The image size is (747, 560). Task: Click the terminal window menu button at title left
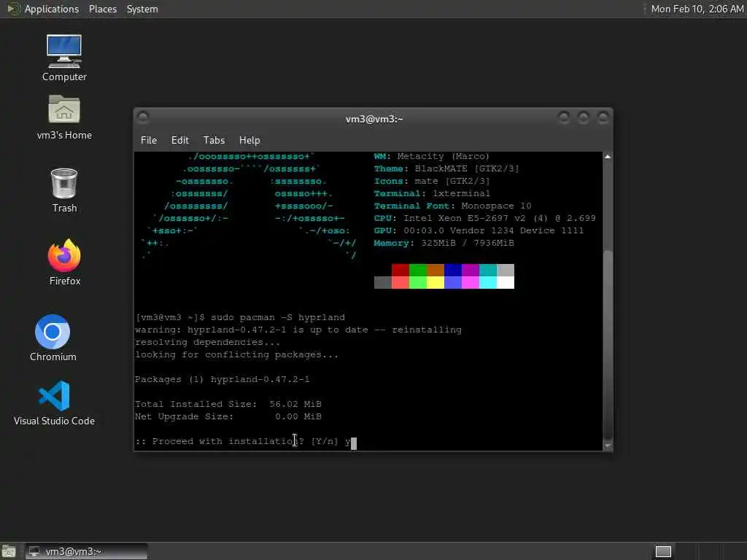tap(143, 117)
